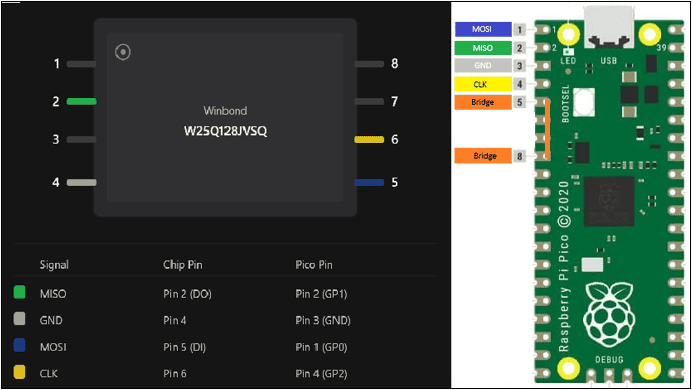Click the pin number 4 box next to CLK

520,84
